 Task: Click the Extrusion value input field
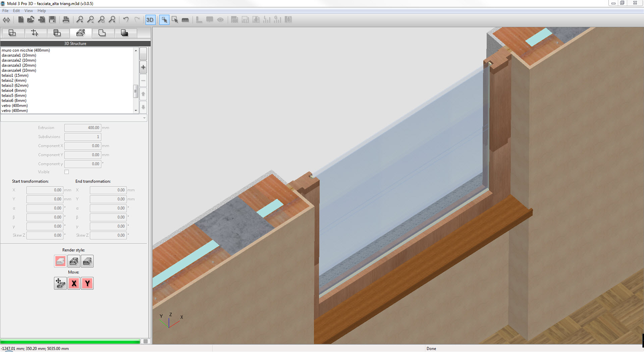pyautogui.click(x=83, y=128)
